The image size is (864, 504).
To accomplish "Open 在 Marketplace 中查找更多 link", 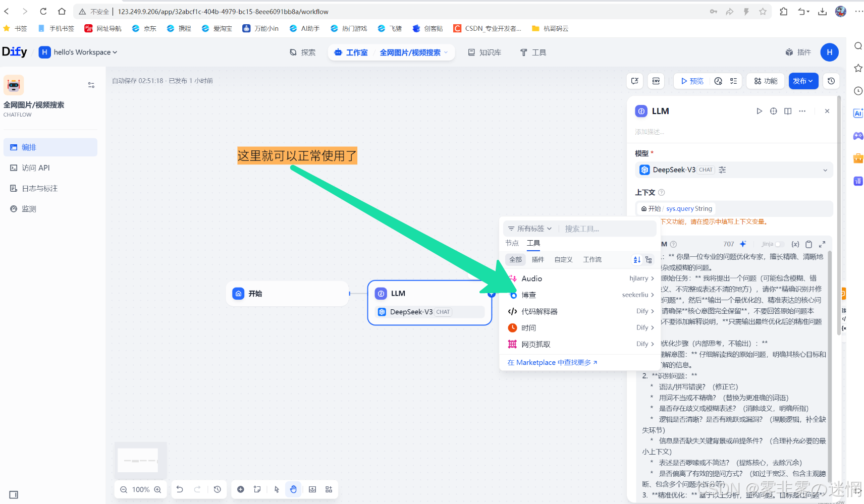I will coord(552,363).
